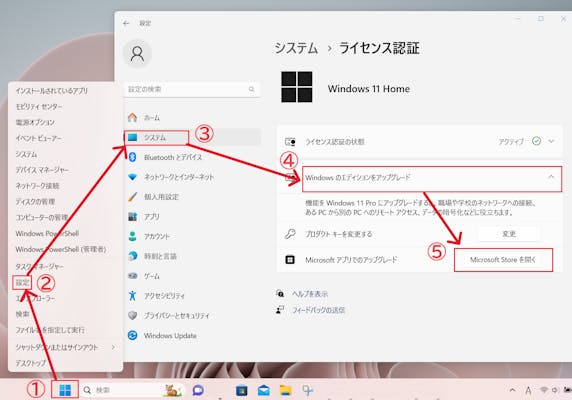Click the Bluetooth icon in the sidebar
Screen dimensions: 572x400
[132, 157]
